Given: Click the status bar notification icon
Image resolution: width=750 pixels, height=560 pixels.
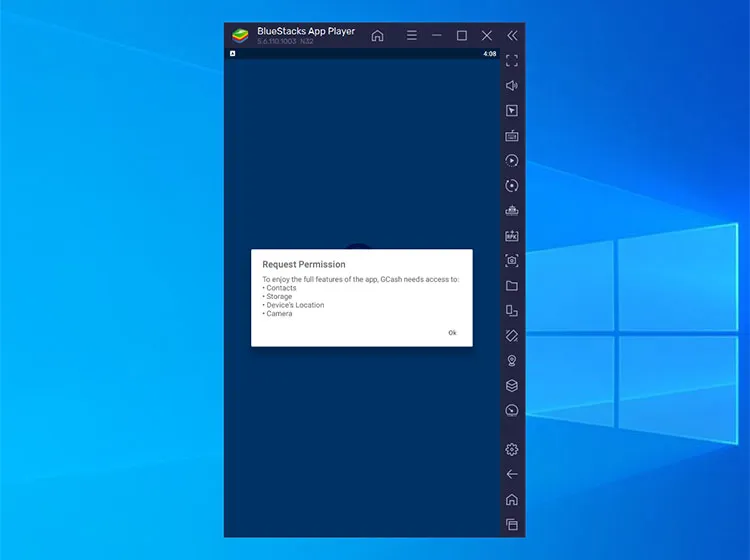Looking at the screenshot, I should (232, 54).
